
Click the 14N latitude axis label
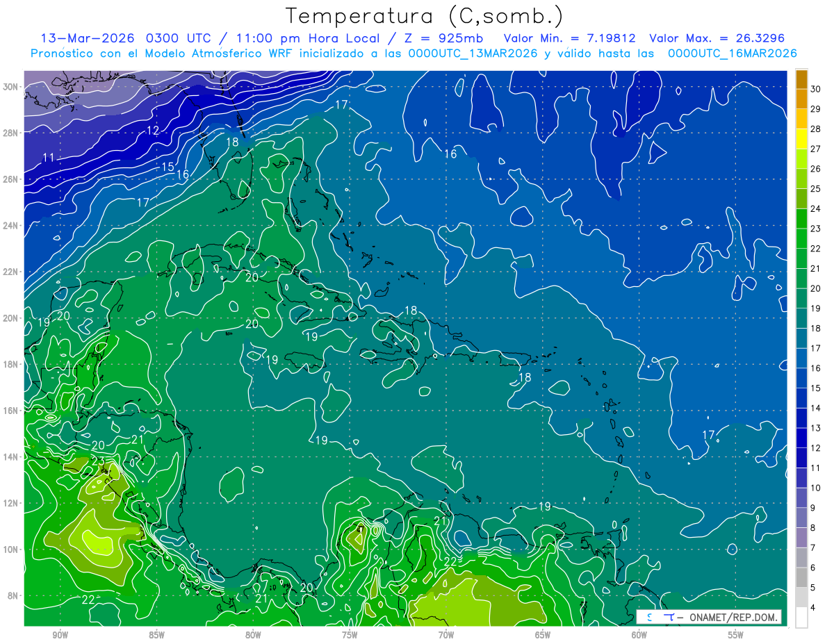coord(10,457)
